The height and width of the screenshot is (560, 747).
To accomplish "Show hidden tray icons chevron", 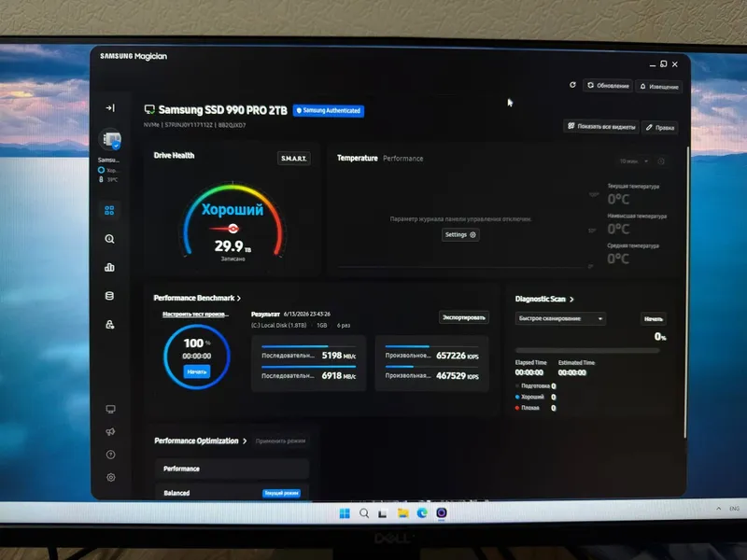I will 718,509.
